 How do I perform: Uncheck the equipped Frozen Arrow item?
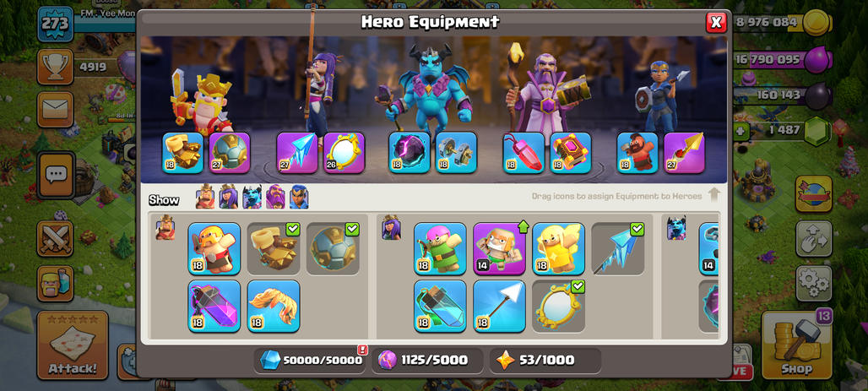(x=618, y=248)
